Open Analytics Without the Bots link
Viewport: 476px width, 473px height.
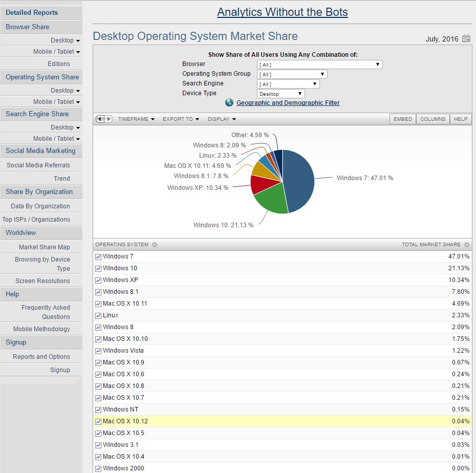(x=283, y=12)
